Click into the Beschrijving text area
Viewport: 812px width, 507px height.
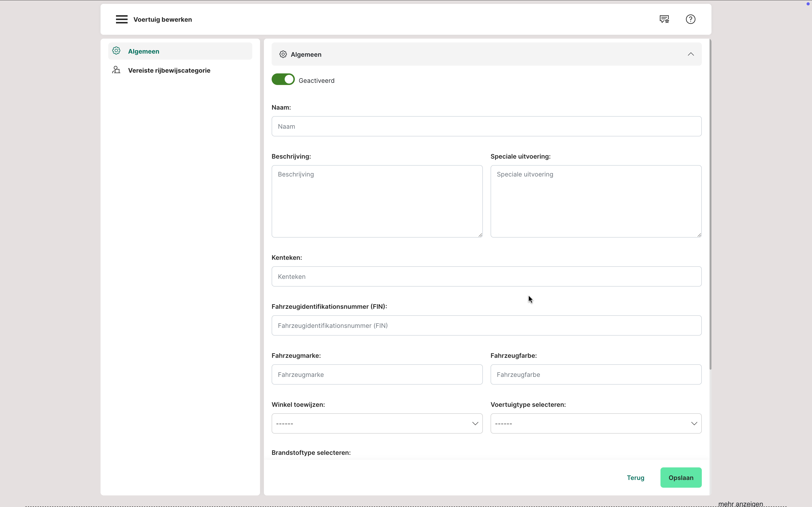377,201
